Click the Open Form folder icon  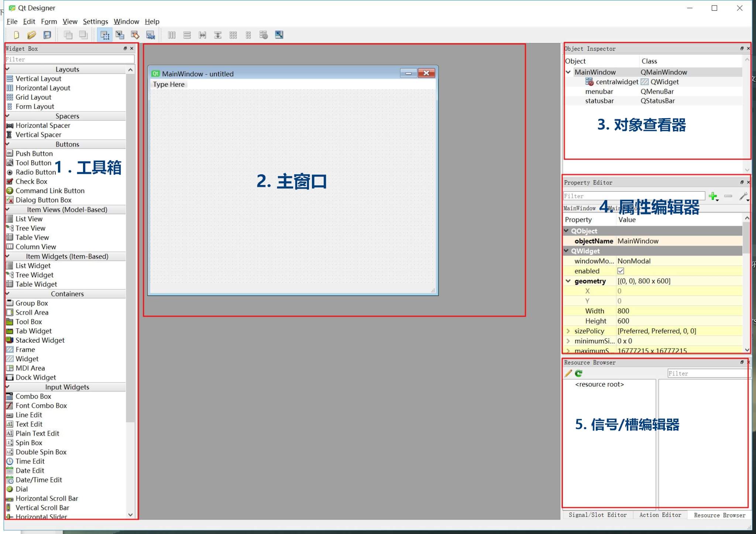[x=31, y=35]
